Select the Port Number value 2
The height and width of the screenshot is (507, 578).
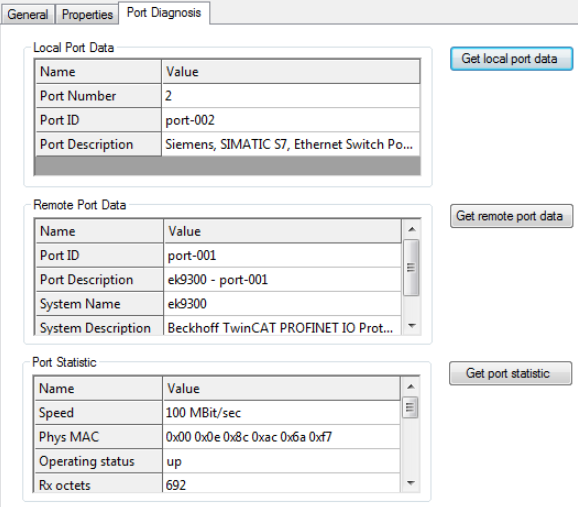291,96
